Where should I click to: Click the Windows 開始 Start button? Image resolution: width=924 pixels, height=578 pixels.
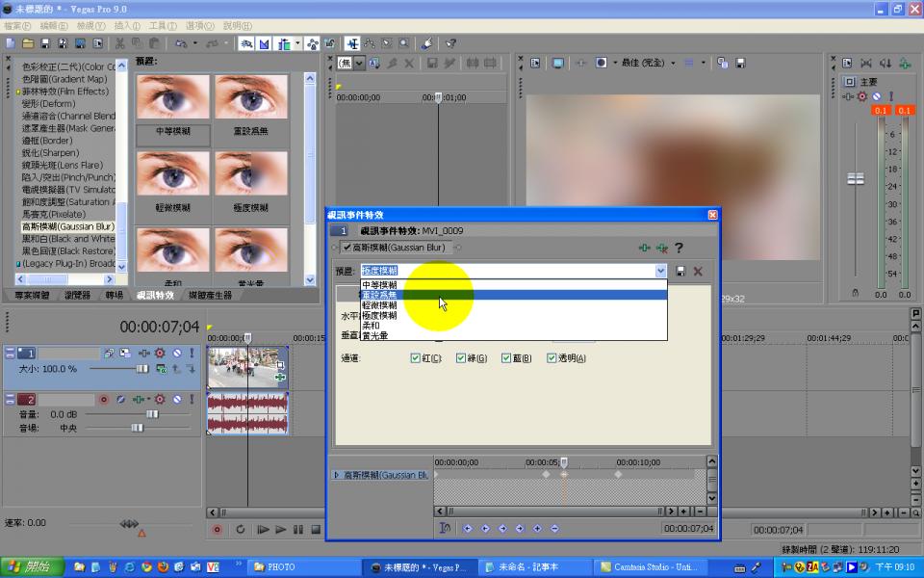click(x=27, y=567)
